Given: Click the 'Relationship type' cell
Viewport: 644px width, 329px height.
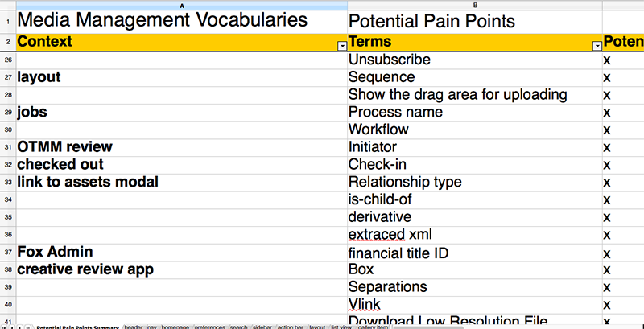Looking at the screenshot, I should pos(405,182).
